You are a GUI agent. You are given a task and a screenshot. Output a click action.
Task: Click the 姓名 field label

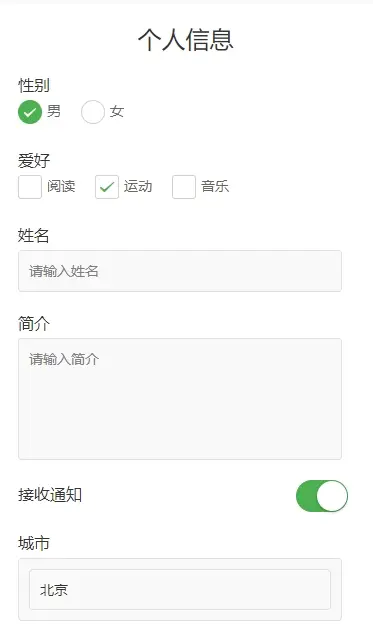[x=34, y=236]
